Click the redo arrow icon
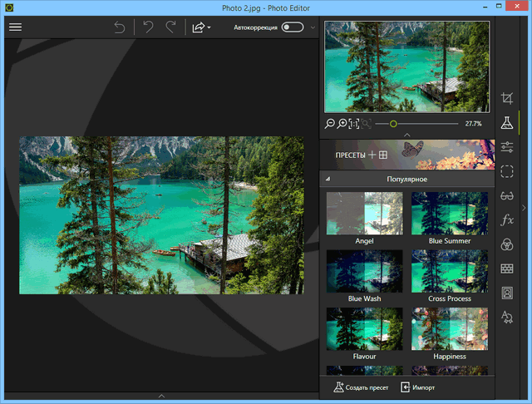Viewport: 532px width, 404px height. [x=171, y=27]
